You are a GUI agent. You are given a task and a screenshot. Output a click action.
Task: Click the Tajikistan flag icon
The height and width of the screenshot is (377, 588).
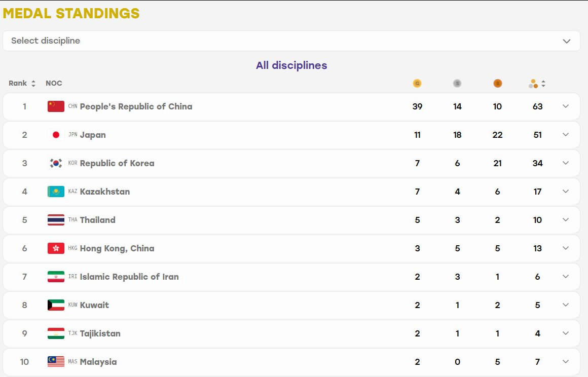click(56, 333)
